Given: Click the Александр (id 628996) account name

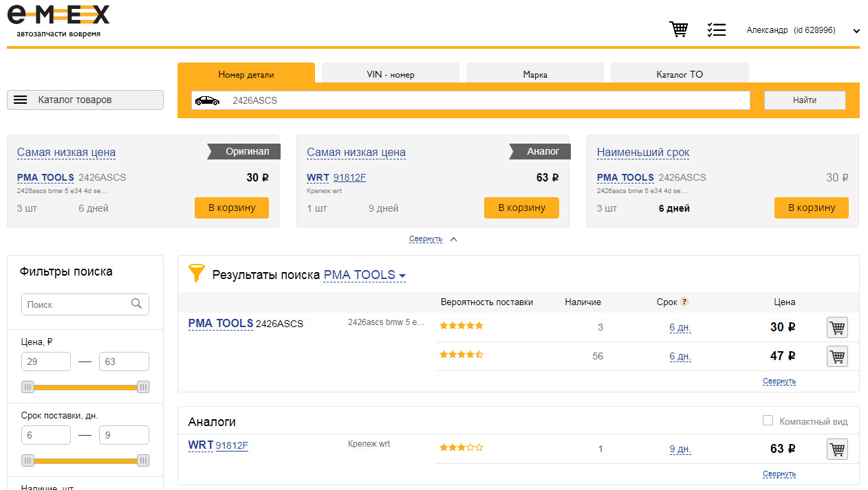Looking at the screenshot, I should (791, 30).
